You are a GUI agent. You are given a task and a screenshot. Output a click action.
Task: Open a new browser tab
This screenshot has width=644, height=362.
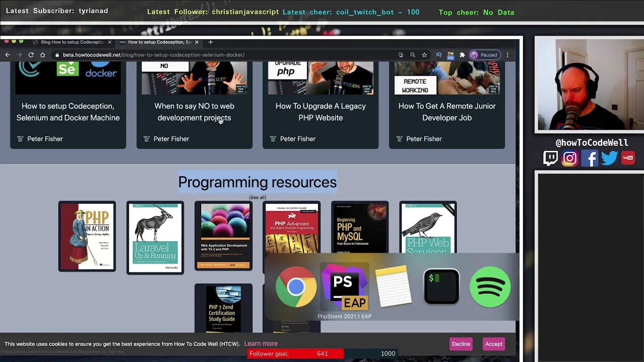(210, 42)
